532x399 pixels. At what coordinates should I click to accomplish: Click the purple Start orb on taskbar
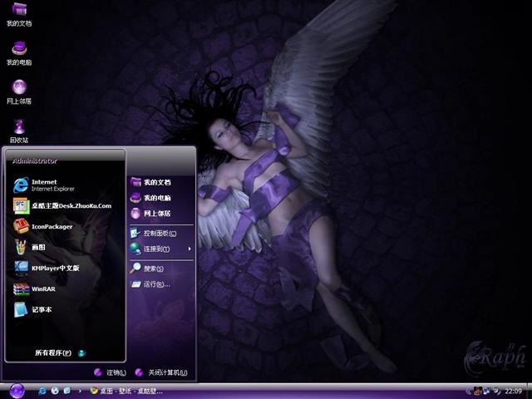17,390
